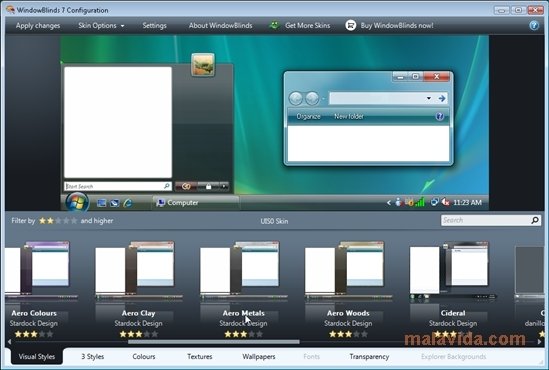Select the Aero Metals skin thumbnail

[x=243, y=270]
